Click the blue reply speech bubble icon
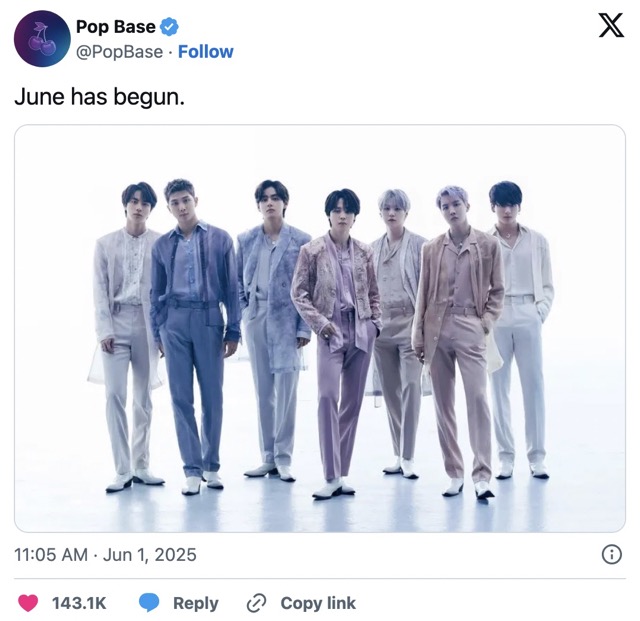The image size is (640, 621). pos(149,603)
